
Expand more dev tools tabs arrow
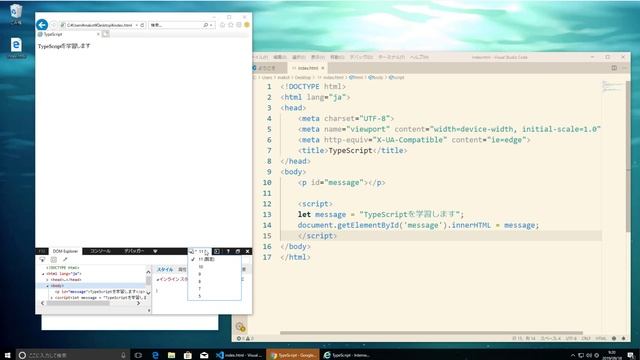pyautogui.click(x=156, y=251)
